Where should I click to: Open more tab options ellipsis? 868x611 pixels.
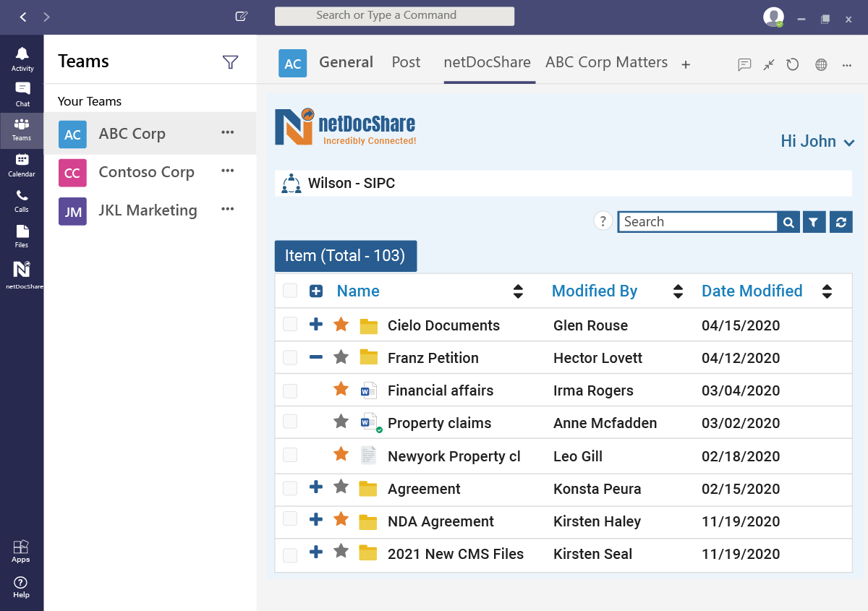[x=847, y=65]
